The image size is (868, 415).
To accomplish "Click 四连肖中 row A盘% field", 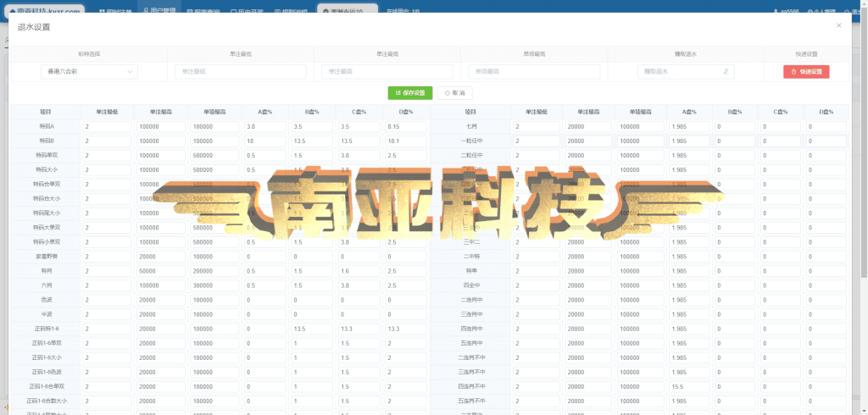I will pyautogui.click(x=689, y=329).
